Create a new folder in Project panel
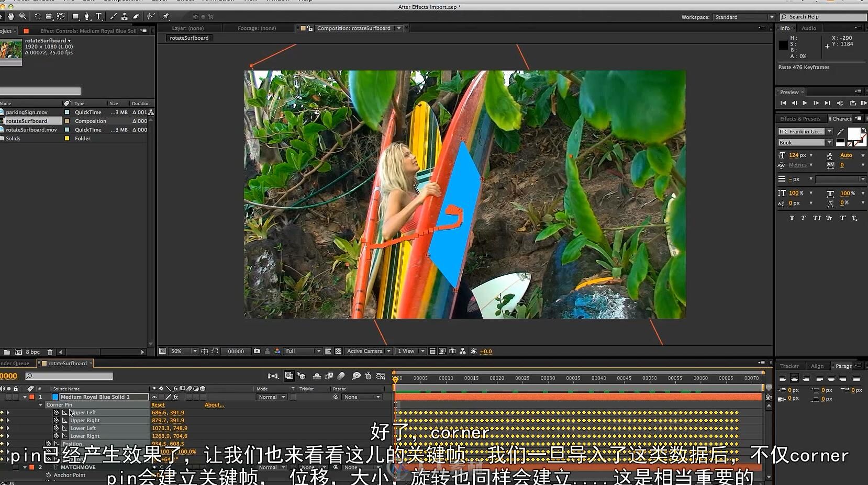The height and width of the screenshot is (485, 868). coord(7,352)
